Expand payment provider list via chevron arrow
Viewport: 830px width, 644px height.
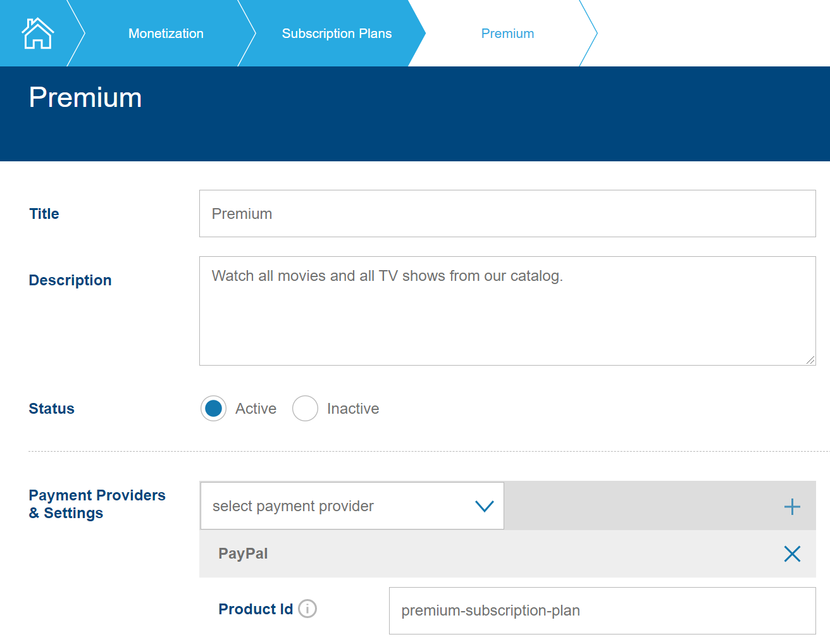click(x=484, y=506)
